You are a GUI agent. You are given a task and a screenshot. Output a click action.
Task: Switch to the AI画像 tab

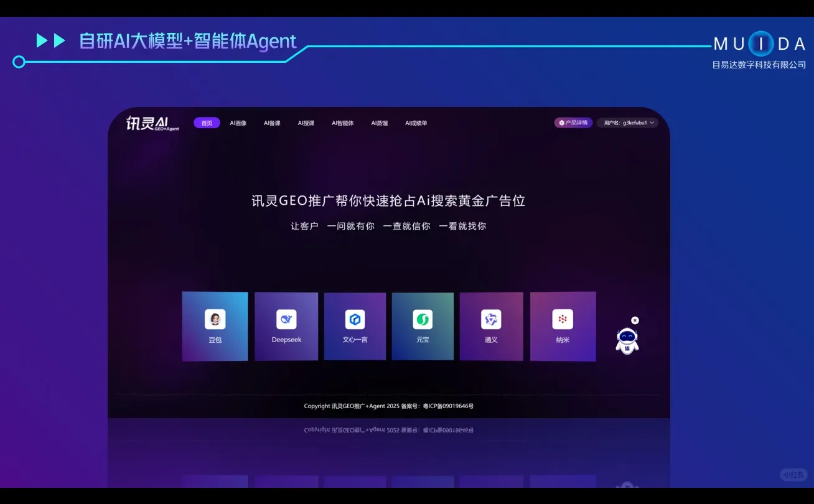point(238,123)
